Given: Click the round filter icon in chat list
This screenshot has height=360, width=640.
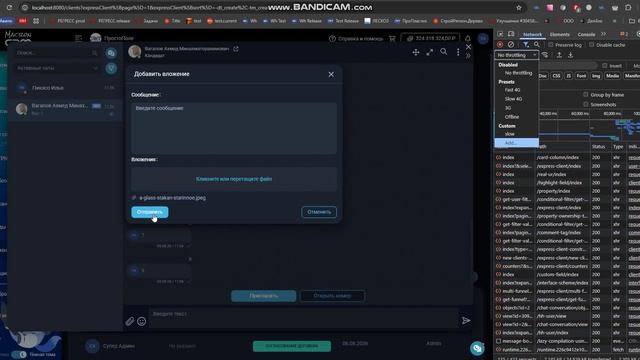Looking at the screenshot, I should [x=111, y=68].
